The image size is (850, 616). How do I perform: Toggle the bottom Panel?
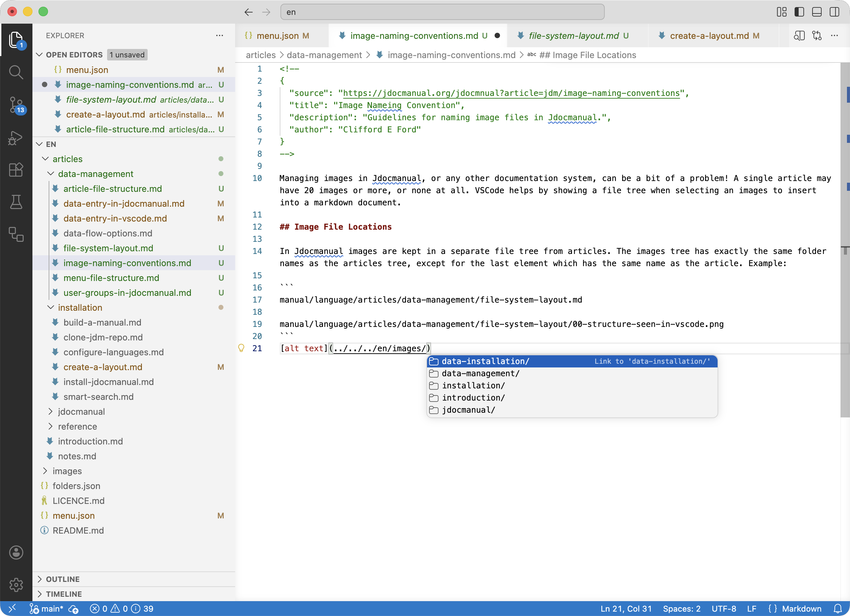[817, 12]
